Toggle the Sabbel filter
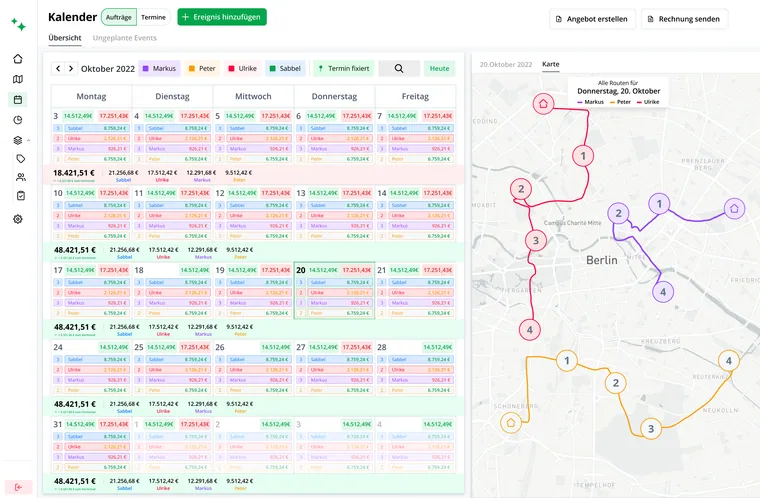Screen dimensions: 760x498 click(x=285, y=68)
